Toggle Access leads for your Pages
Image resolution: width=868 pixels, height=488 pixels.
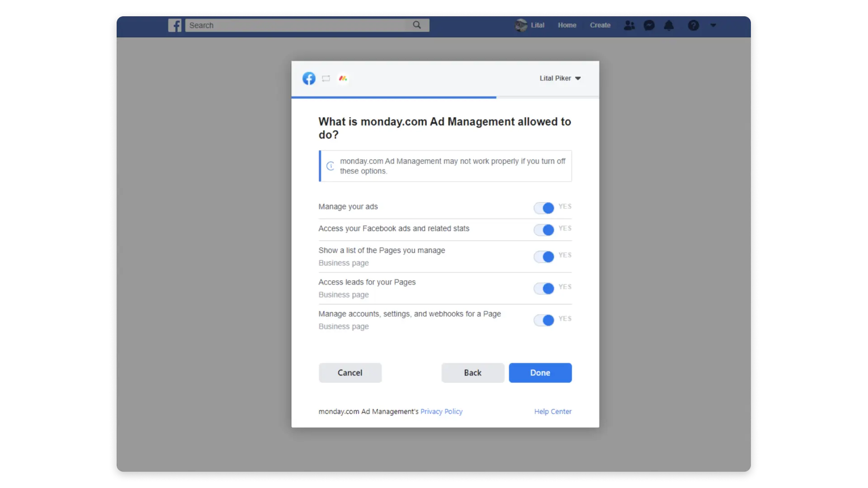(544, 288)
